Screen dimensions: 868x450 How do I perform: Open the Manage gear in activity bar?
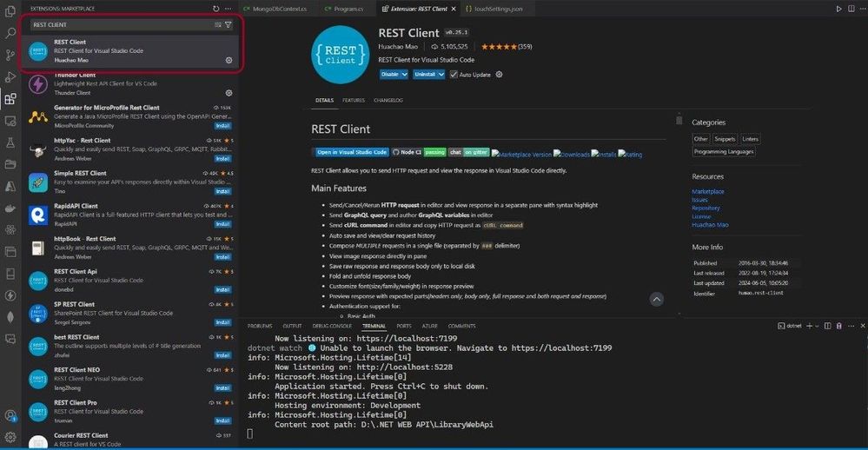[10, 437]
